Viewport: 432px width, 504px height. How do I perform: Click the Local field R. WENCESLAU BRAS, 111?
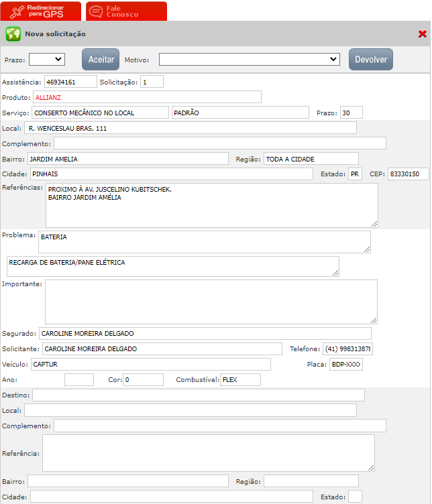point(191,128)
